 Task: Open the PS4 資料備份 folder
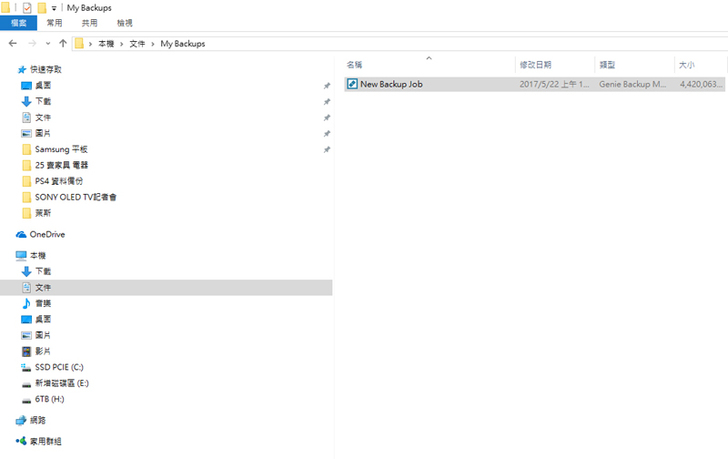pyautogui.click(x=59, y=181)
